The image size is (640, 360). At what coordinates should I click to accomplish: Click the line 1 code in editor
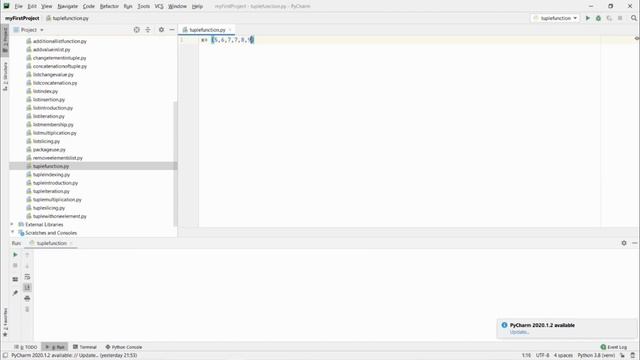227,40
